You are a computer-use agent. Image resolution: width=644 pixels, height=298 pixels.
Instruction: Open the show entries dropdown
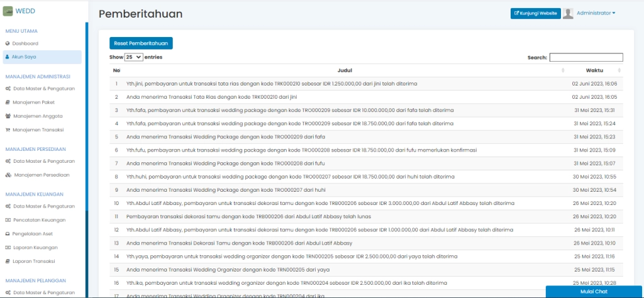point(133,57)
